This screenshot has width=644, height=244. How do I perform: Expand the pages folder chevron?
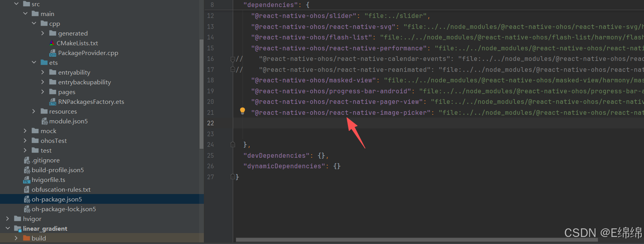click(43, 92)
